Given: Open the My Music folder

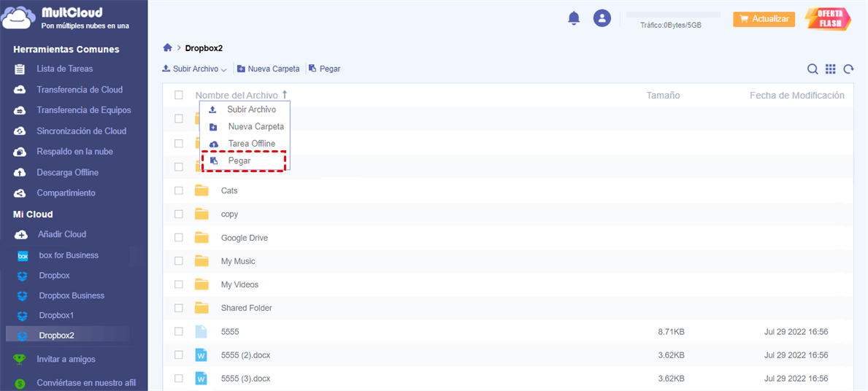Looking at the screenshot, I should click(238, 261).
